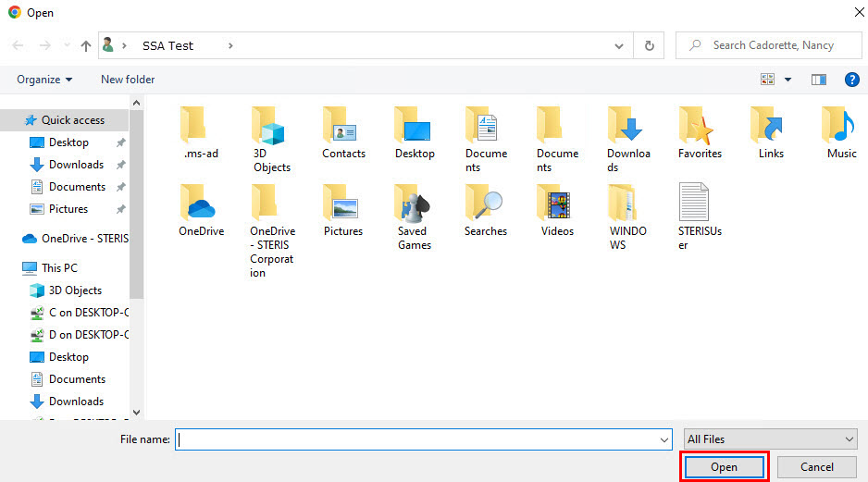The image size is (868, 482).
Task: Toggle the preview pane icon
Action: (819, 80)
